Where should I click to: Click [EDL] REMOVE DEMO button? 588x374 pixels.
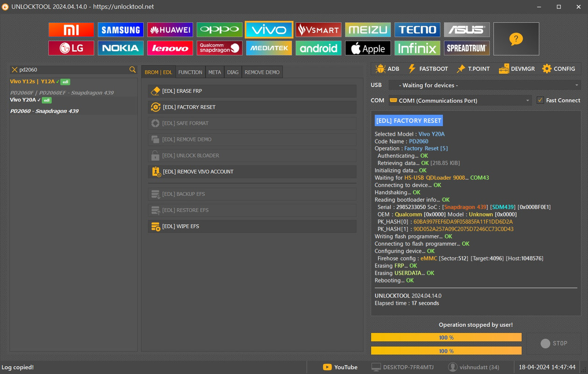[252, 139]
